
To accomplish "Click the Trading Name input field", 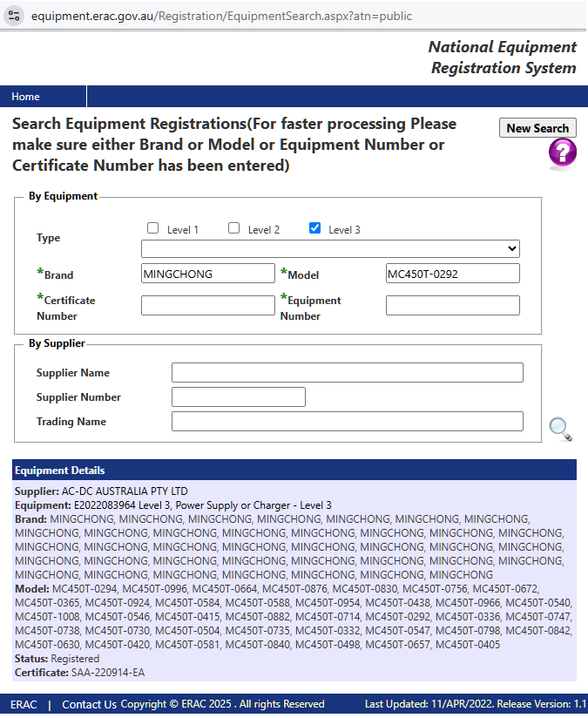I will 347,421.
